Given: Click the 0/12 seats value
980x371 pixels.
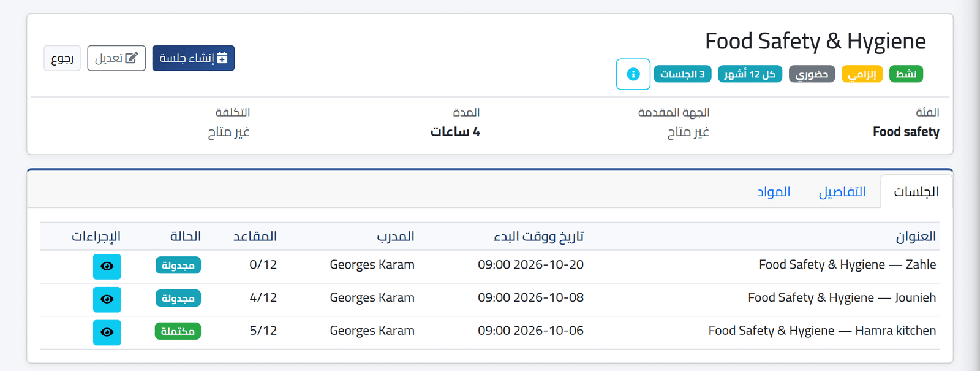Looking at the screenshot, I should tap(263, 265).
